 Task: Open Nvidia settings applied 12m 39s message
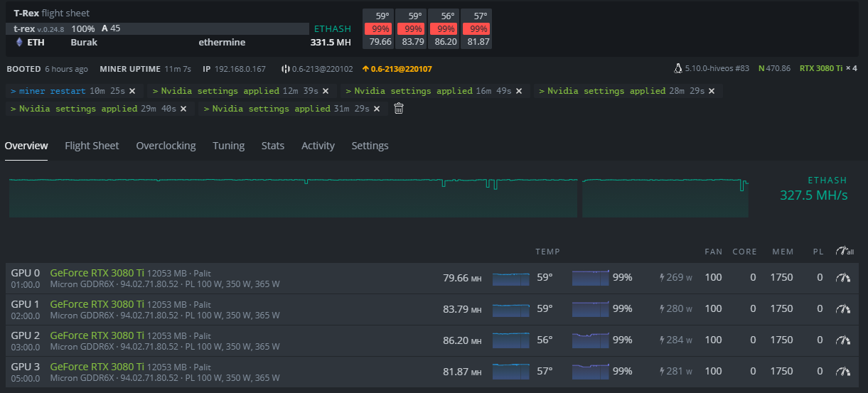pyautogui.click(x=235, y=91)
